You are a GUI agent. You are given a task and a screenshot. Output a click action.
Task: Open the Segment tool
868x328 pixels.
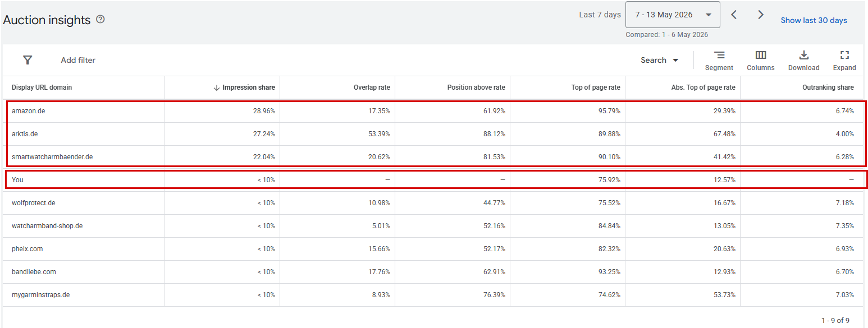click(x=719, y=61)
